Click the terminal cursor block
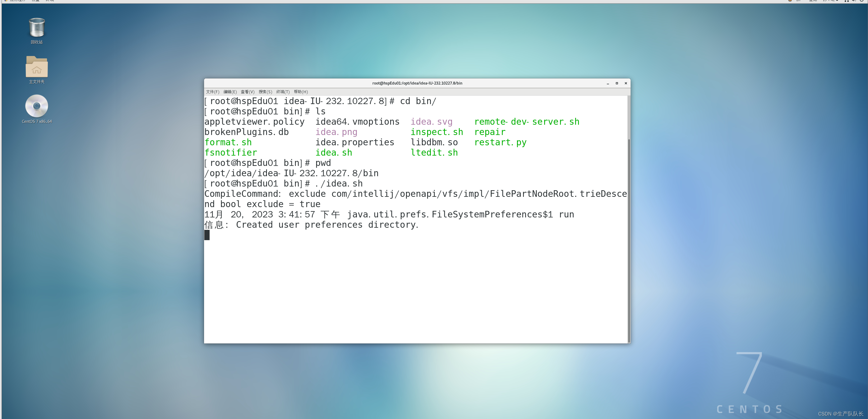 coord(207,235)
